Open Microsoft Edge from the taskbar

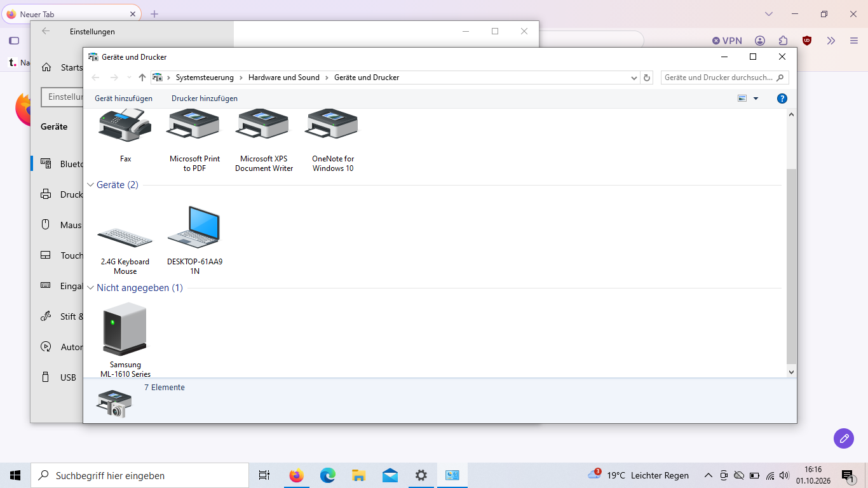pos(327,475)
